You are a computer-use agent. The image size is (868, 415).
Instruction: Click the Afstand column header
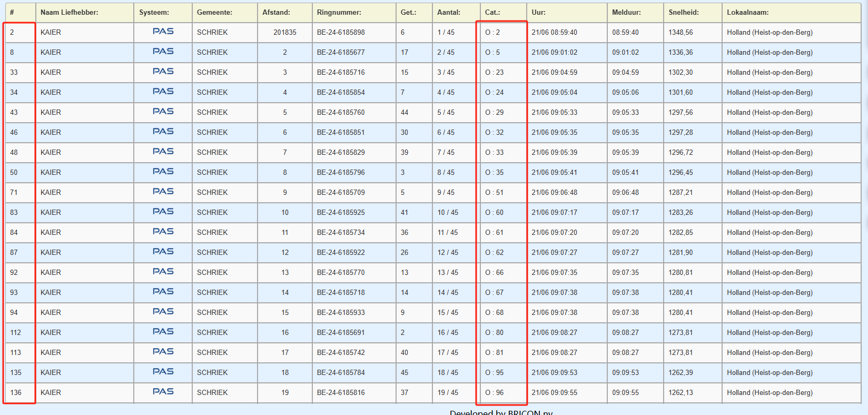tap(276, 12)
